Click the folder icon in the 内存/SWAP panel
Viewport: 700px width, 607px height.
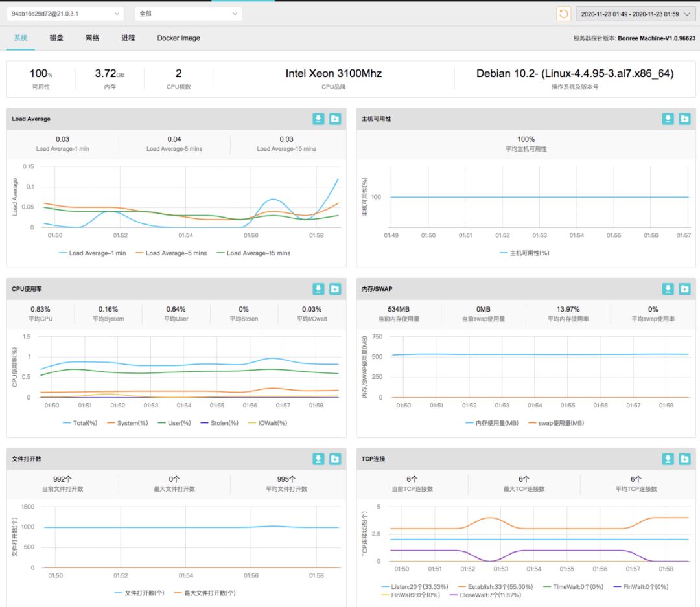coord(685,289)
